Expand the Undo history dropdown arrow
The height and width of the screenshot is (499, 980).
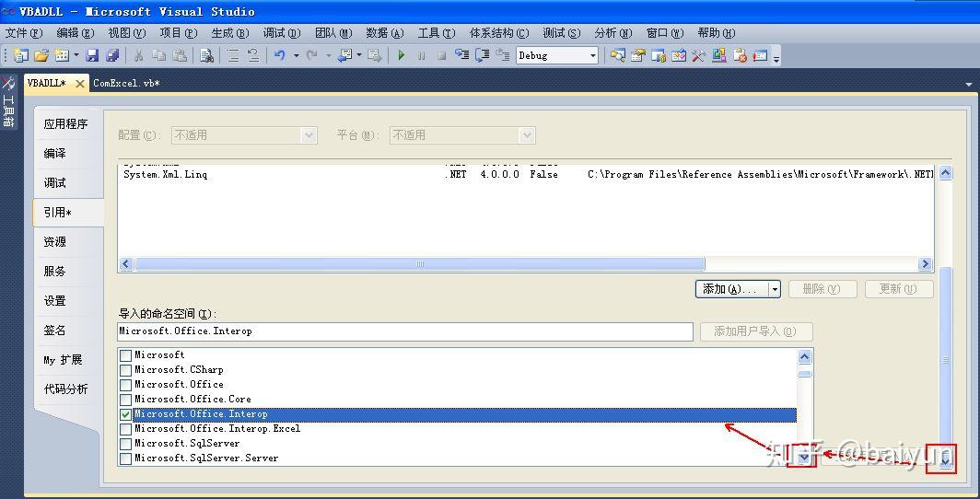297,55
